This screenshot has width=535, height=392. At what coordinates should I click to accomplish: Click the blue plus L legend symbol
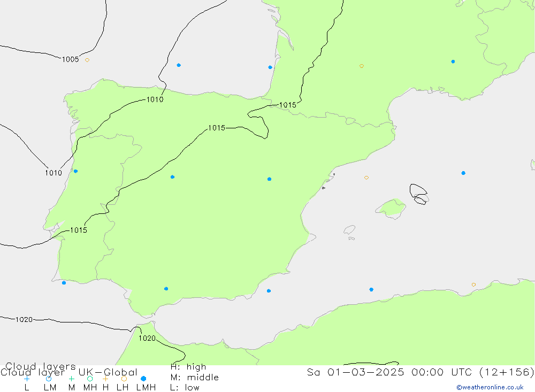click(27, 379)
